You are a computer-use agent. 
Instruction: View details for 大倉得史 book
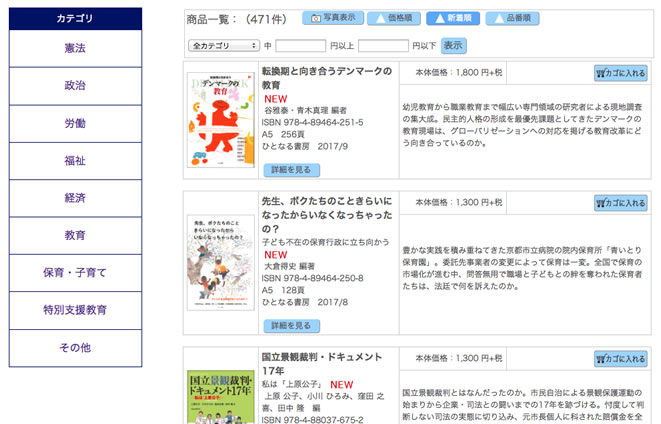coord(292,326)
